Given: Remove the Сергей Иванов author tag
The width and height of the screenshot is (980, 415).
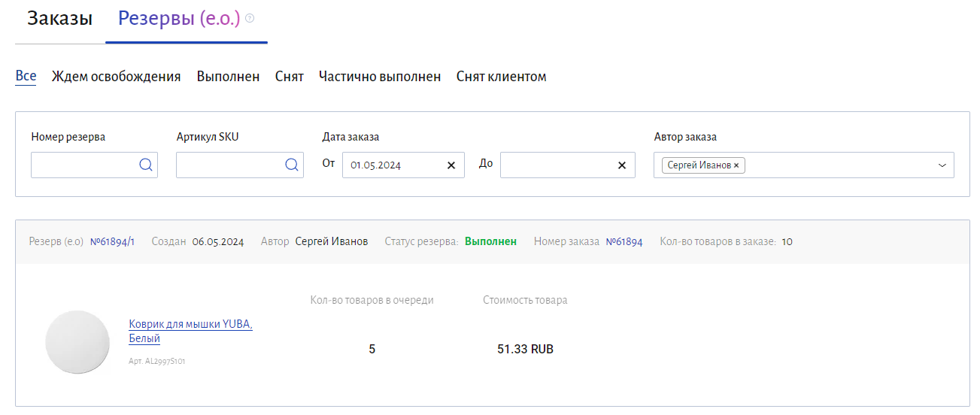Looking at the screenshot, I should point(736,165).
